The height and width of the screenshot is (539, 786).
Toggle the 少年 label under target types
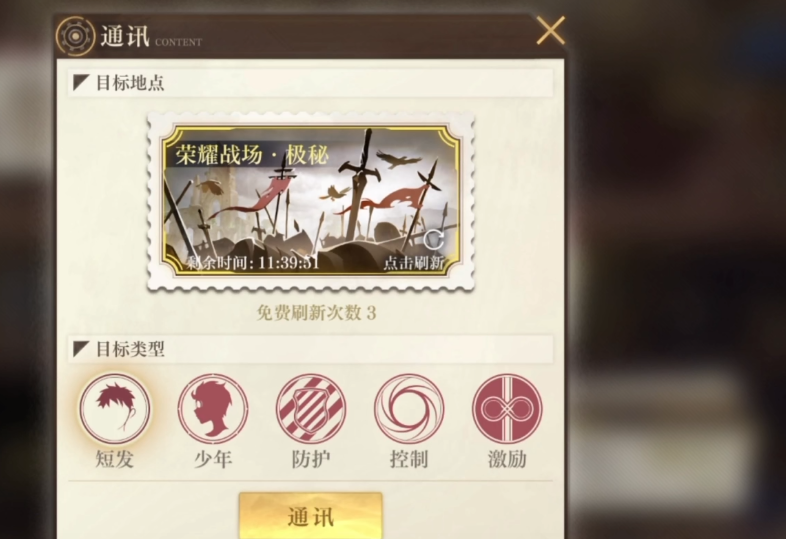(x=213, y=459)
